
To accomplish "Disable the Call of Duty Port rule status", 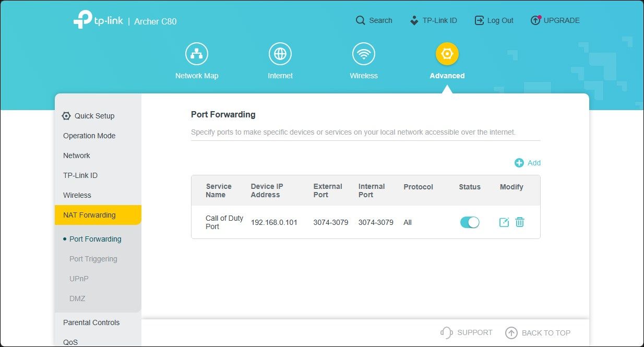I will click(469, 222).
